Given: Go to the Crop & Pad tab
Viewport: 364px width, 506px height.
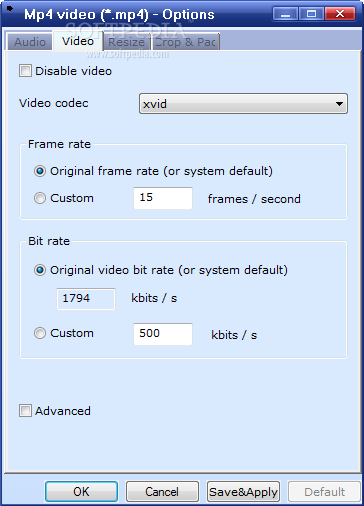Looking at the screenshot, I should pyautogui.click(x=186, y=42).
